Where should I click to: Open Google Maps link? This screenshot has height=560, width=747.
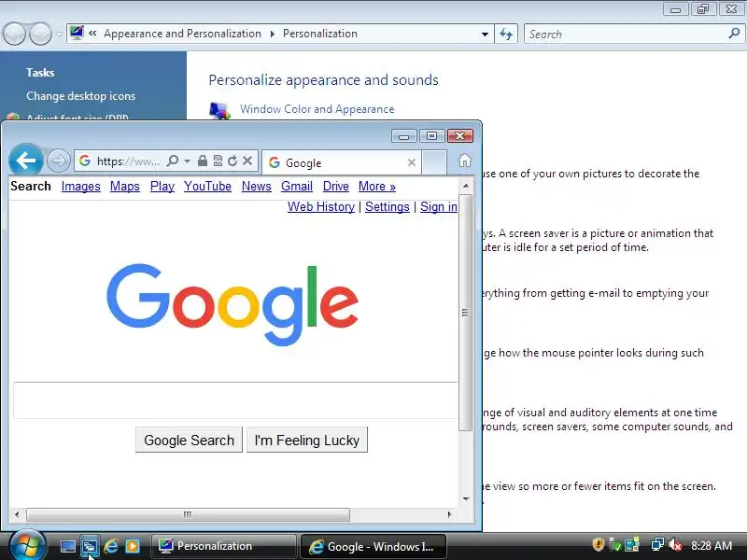(125, 186)
